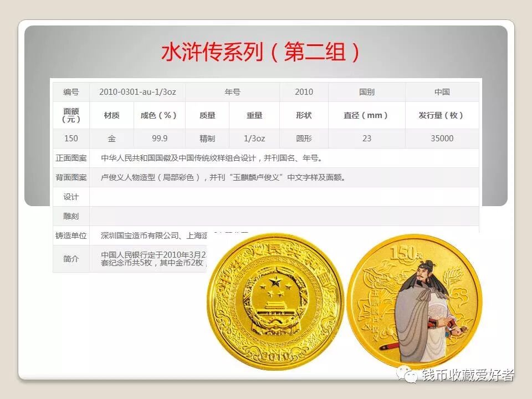
Task: Click the title 水浒传系列（第二组）
Action: (260, 52)
